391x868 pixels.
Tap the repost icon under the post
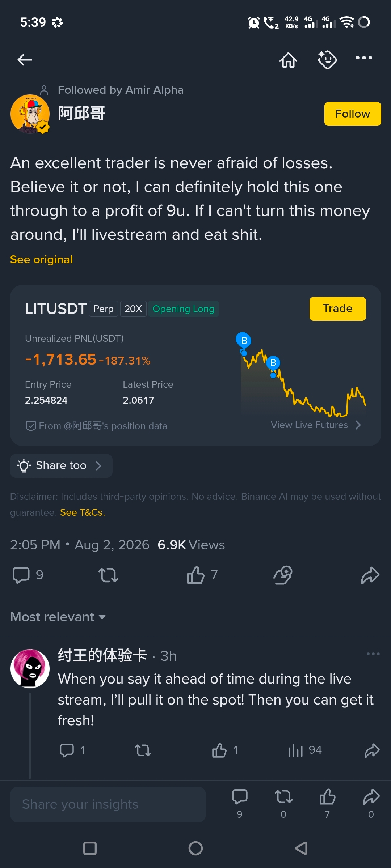[x=108, y=575]
